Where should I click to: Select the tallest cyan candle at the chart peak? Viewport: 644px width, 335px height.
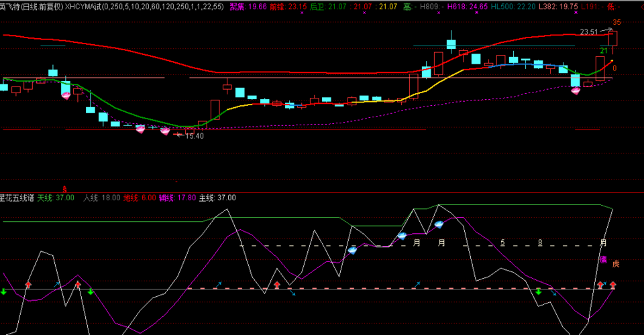click(x=451, y=42)
